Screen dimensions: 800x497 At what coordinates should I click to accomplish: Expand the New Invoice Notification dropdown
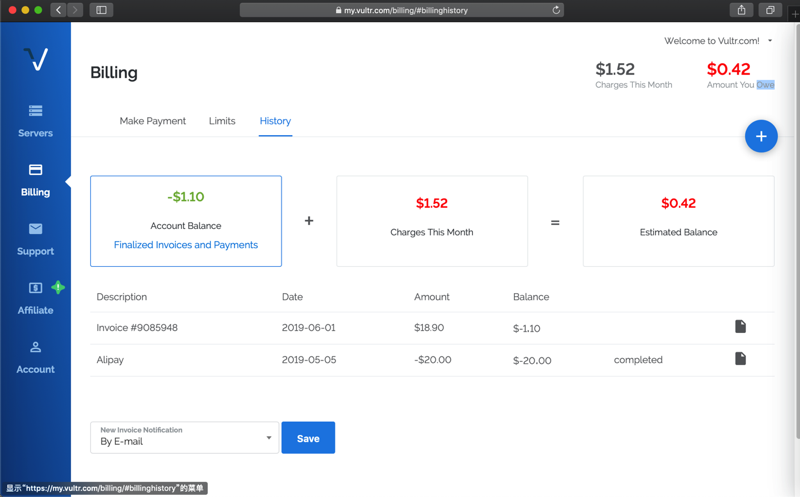coord(184,438)
